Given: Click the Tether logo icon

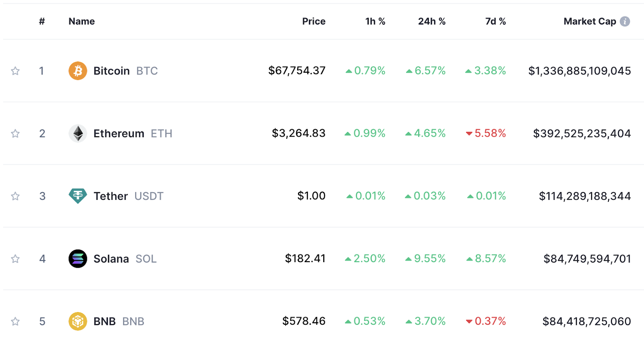Looking at the screenshot, I should (78, 196).
